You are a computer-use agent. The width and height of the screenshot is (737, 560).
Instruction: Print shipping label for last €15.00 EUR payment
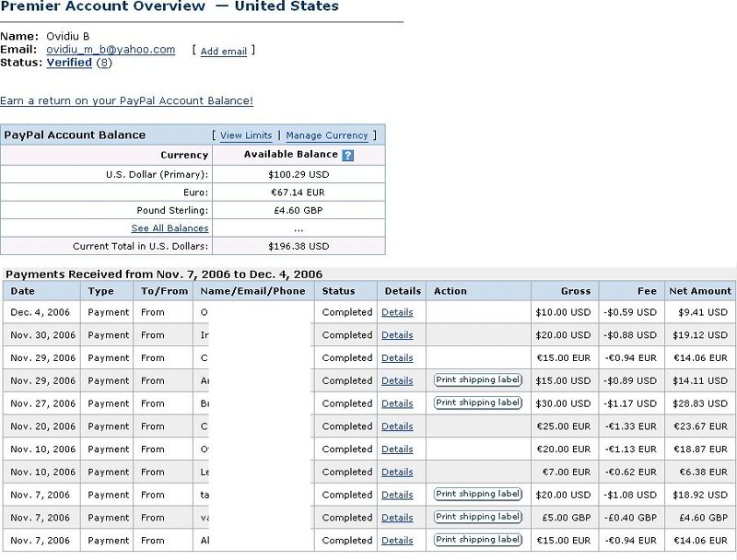coord(477,540)
